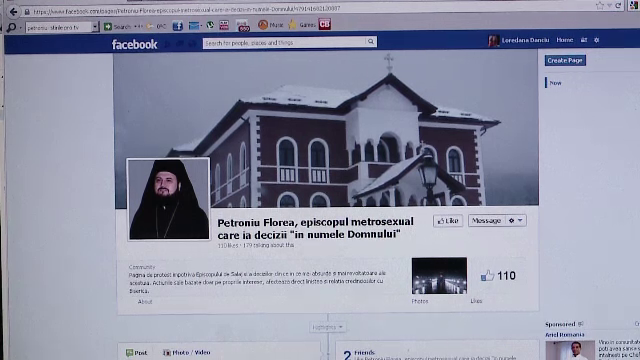Reload the page with refresh icon
Image resolution: width=640 pixels, height=360 pixels.
click(x=618, y=5)
